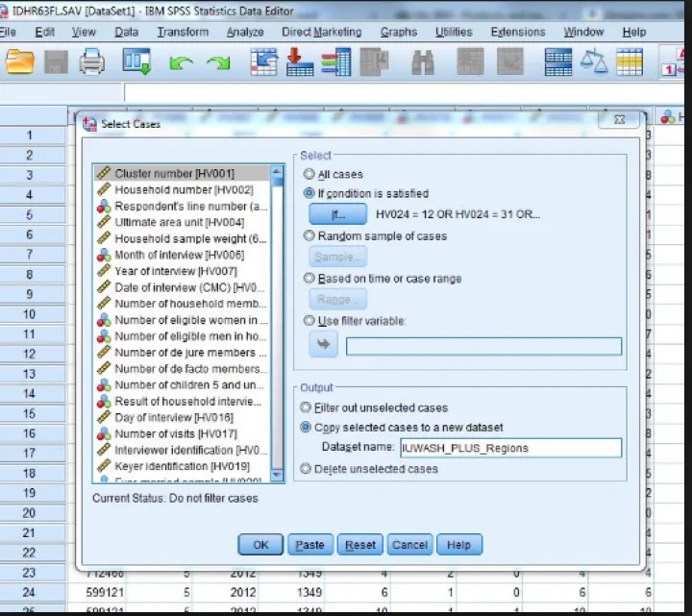Click the Redo arrow icon
692x616 pixels.
click(218, 62)
